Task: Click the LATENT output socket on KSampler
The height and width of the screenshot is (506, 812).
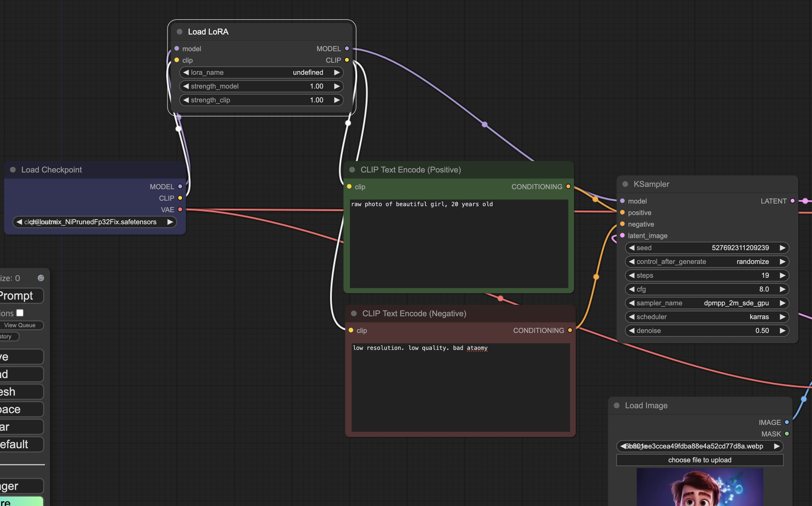Action: (792, 201)
